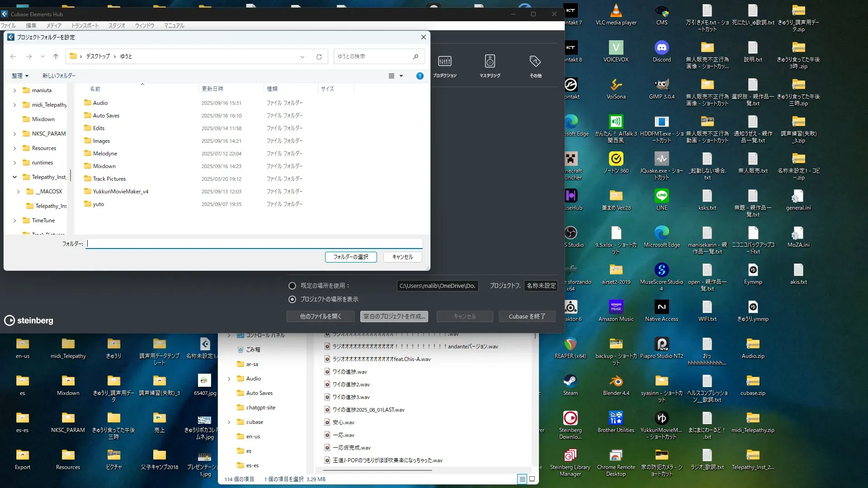Open the トランスポート menu

click(85, 26)
